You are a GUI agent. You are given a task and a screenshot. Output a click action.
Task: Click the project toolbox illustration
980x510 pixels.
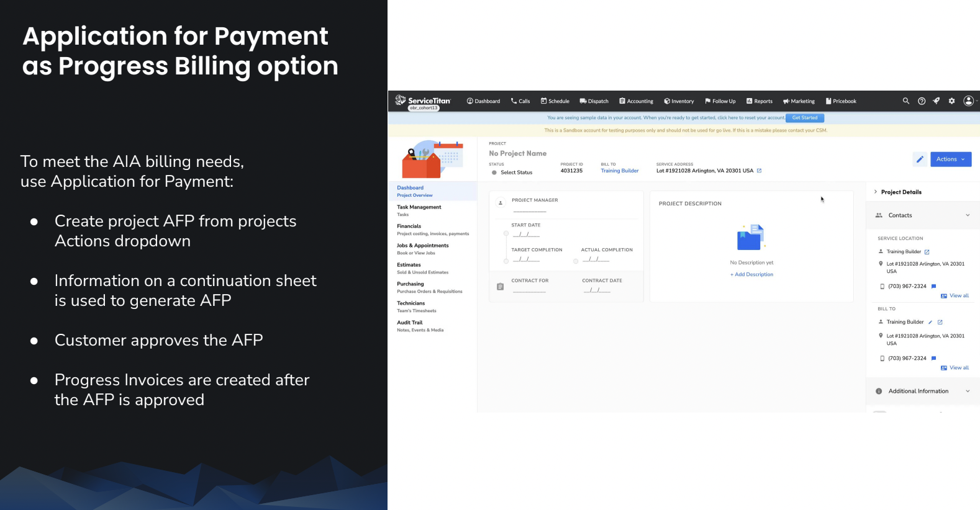coord(432,159)
